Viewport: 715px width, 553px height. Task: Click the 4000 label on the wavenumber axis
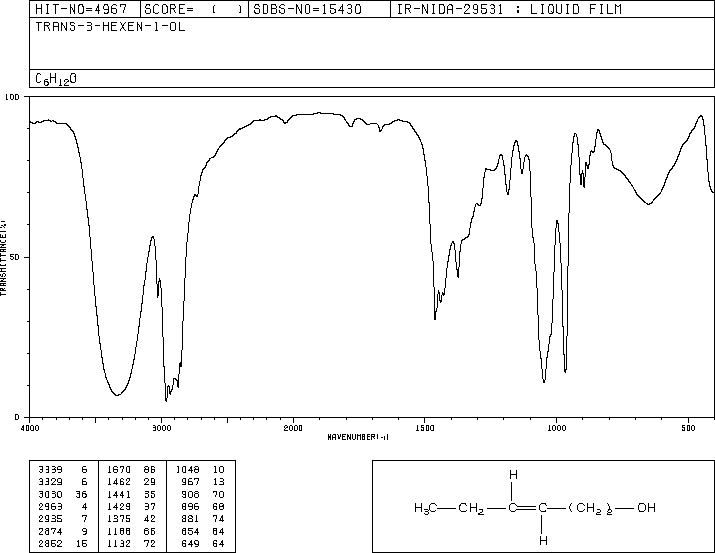click(x=30, y=428)
